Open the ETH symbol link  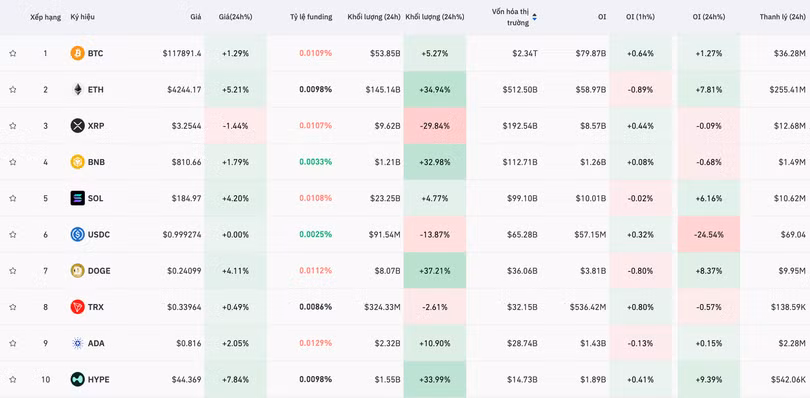pos(96,89)
